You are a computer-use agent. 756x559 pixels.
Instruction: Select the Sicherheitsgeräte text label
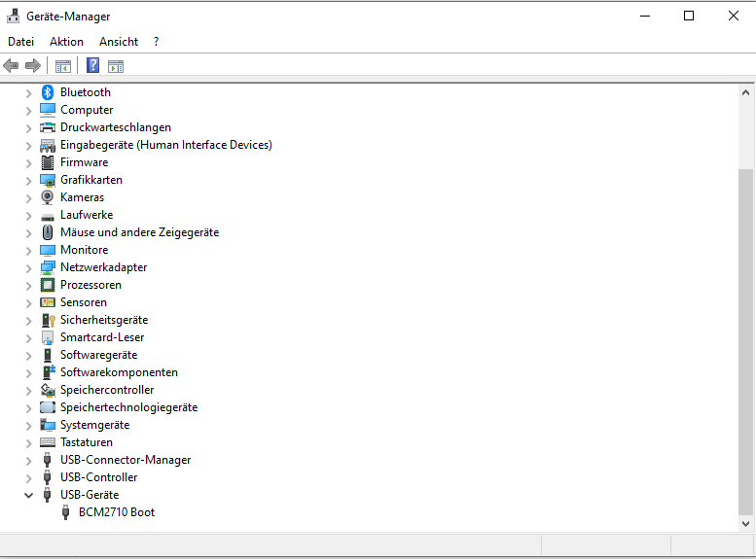104,320
